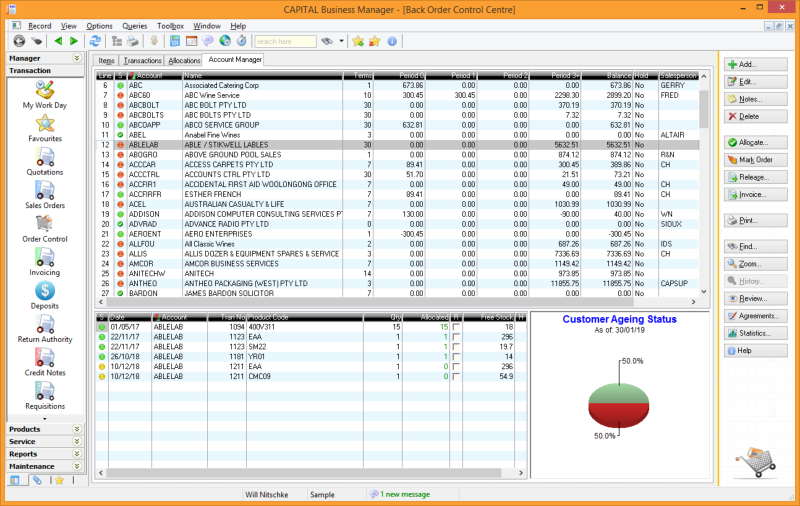The height and width of the screenshot is (506, 800).
Task: Open the Deposits module
Action: (45, 295)
